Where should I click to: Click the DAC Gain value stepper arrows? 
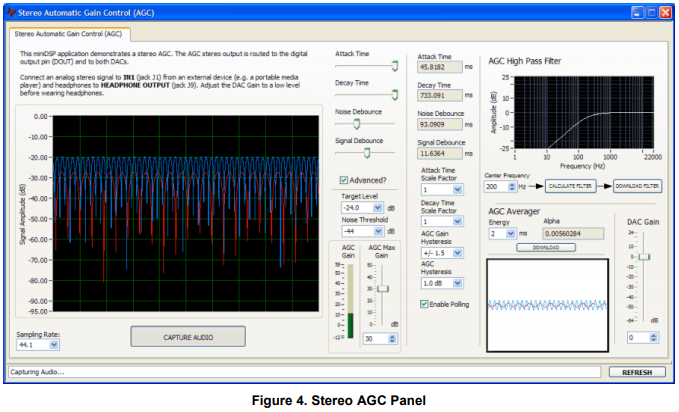(x=653, y=337)
